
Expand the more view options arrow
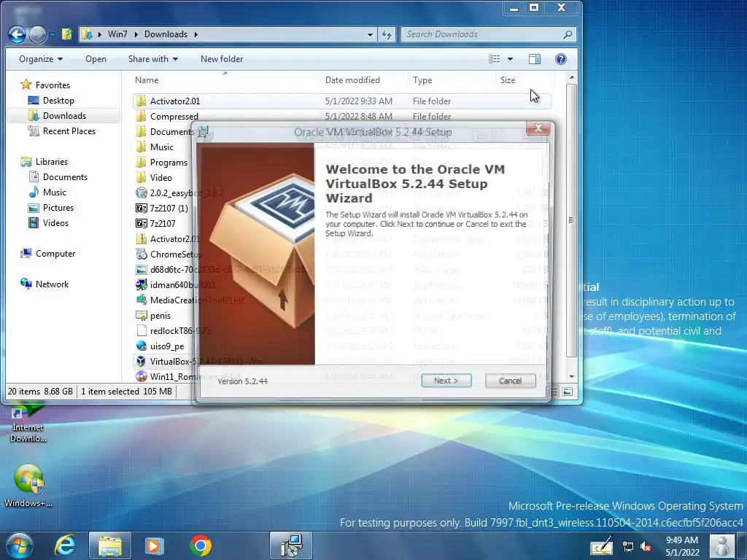510,59
